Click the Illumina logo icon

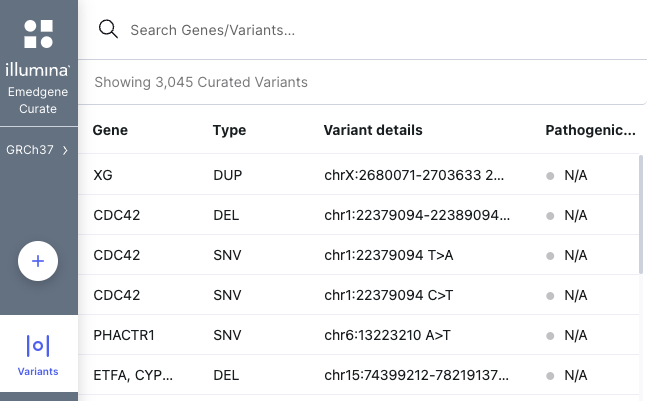38,34
